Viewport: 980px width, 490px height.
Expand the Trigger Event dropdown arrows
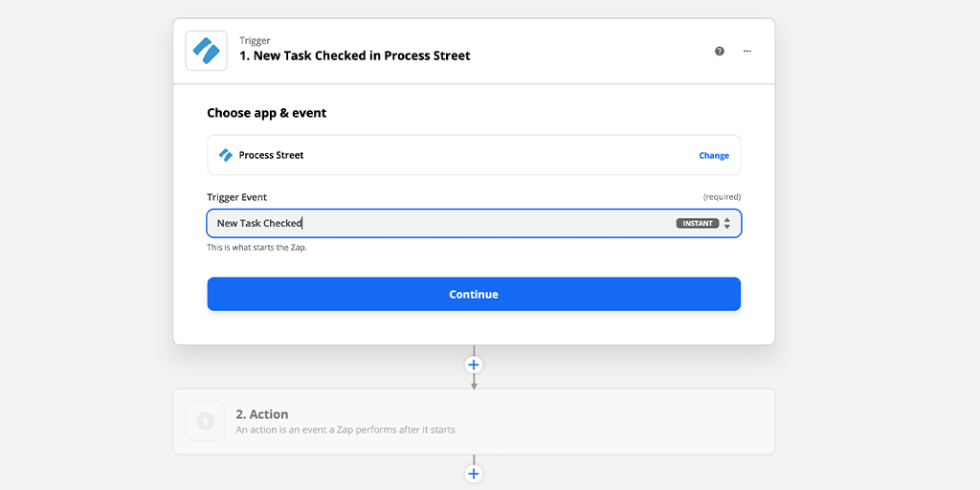pos(727,223)
